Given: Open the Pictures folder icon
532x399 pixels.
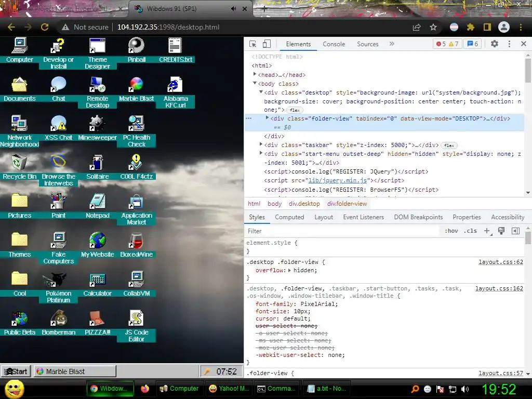Looking at the screenshot, I should (19, 206).
